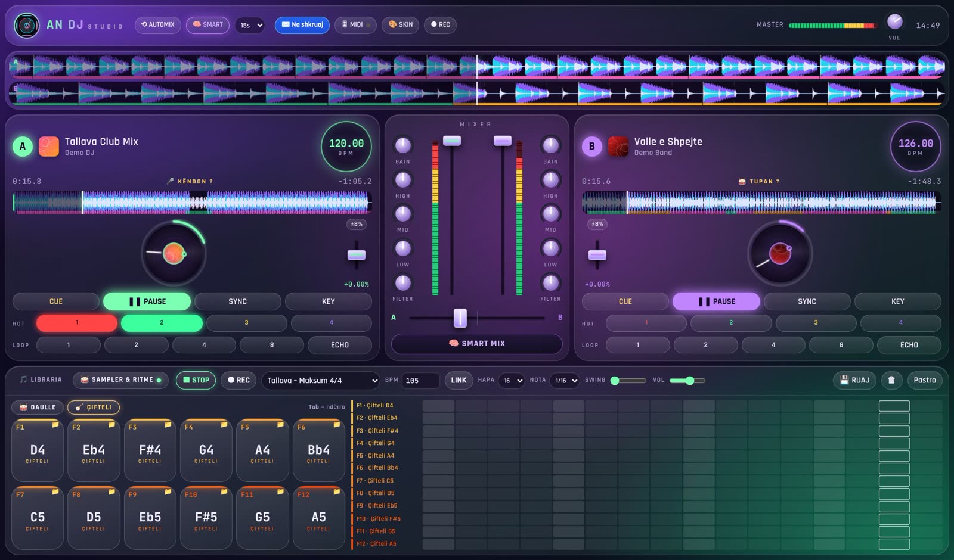954x560 pixels.
Task: Click the microphone KËNDON label on Deck A
Action: 190,181
